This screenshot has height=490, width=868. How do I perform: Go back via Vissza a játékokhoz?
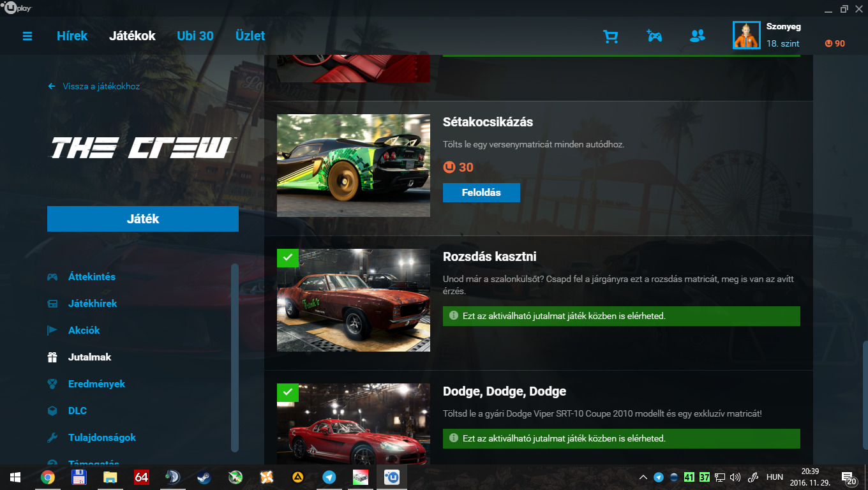click(x=101, y=86)
